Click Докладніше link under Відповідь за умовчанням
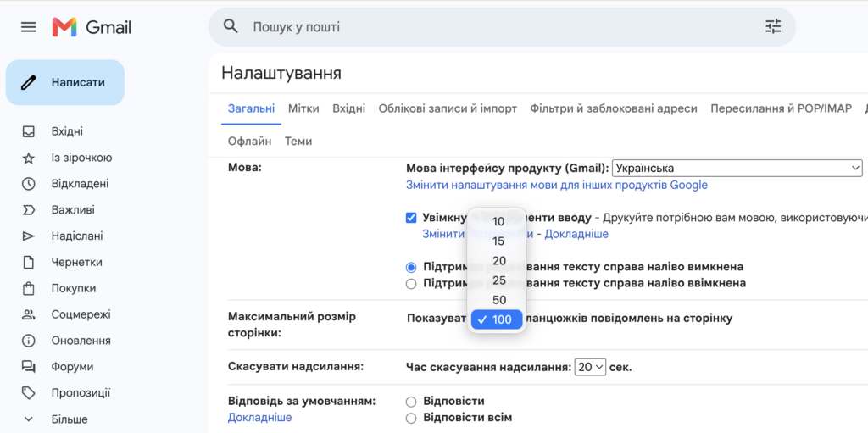The image size is (868, 433). coord(259,417)
